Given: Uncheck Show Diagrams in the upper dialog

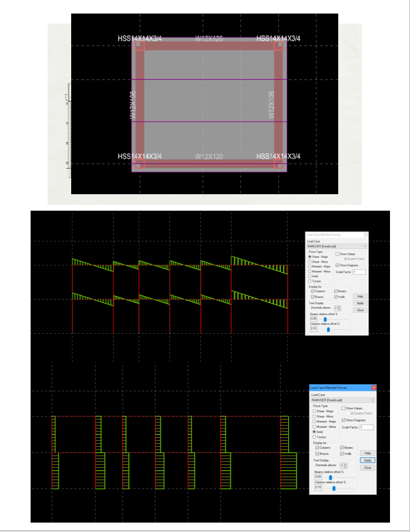Looking at the screenshot, I should click(337, 265).
